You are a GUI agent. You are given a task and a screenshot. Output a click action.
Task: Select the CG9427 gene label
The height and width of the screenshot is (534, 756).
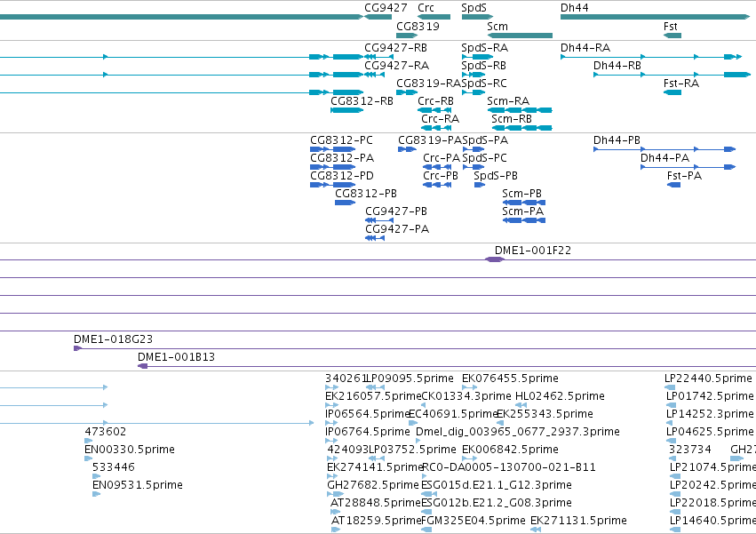pos(386,8)
